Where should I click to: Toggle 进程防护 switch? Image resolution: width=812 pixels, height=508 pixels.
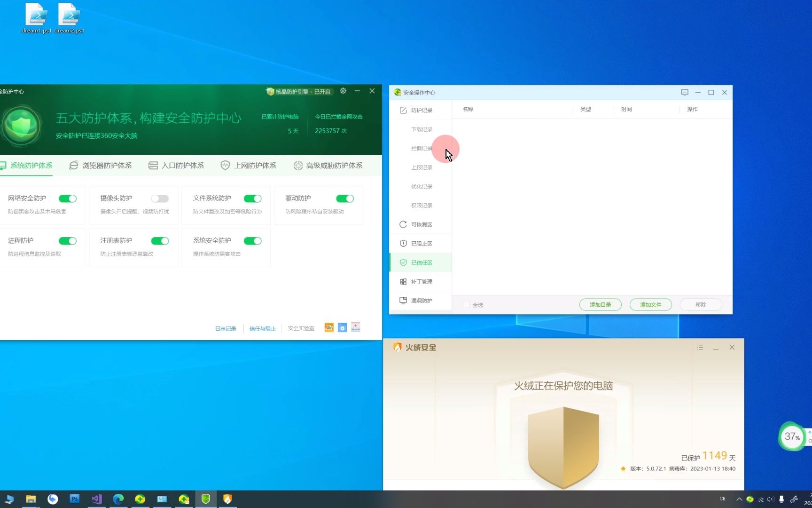click(x=68, y=241)
